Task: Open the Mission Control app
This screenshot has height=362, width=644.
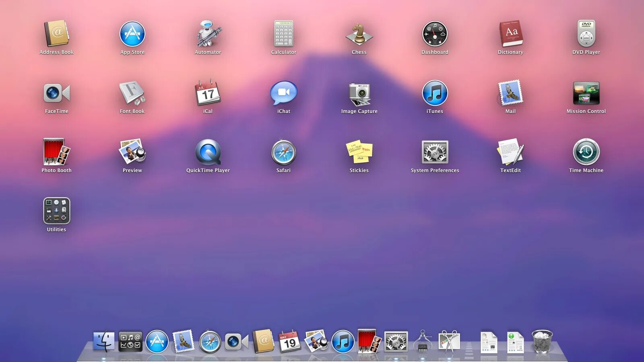Action: point(586,93)
